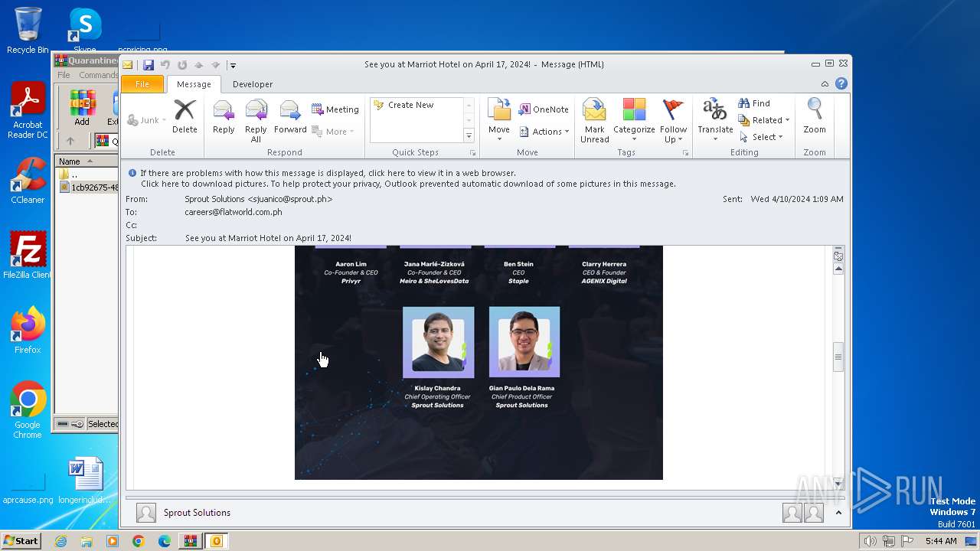This screenshot has width=980, height=551.
Task: Open longerinclud Word document on desktop
Action: click(84, 481)
